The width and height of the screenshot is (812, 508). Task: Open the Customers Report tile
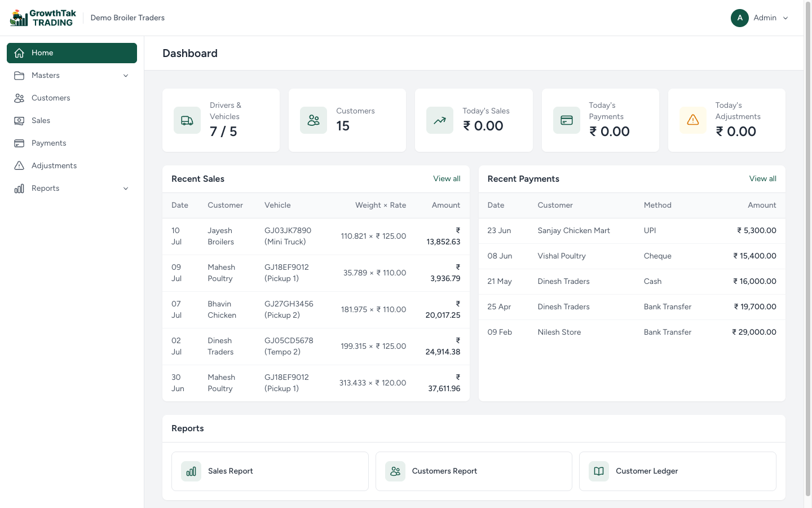pos(474,471)
